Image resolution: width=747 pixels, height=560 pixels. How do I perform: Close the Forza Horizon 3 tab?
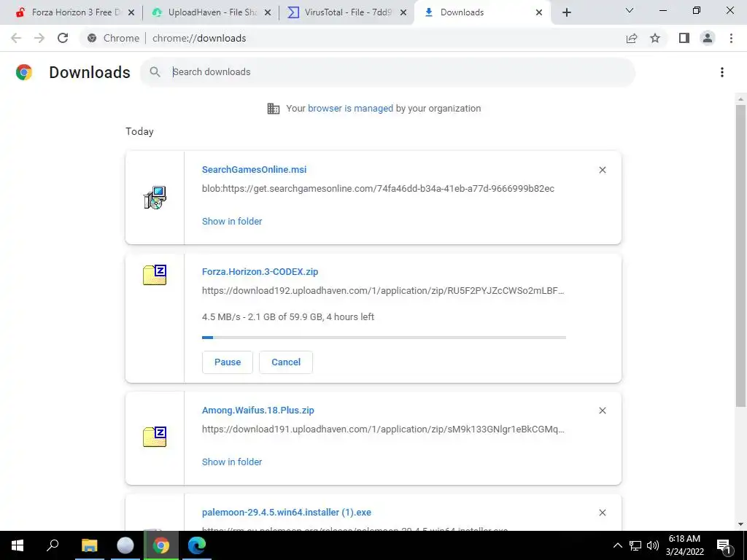(131, 12)
